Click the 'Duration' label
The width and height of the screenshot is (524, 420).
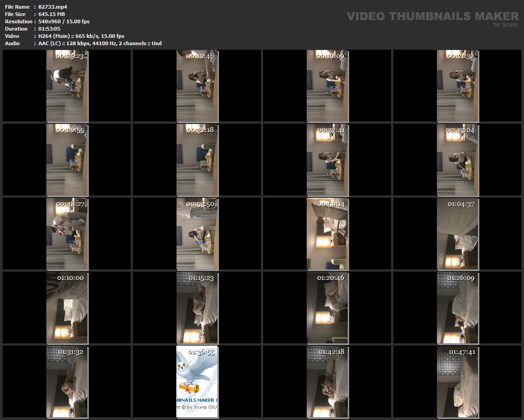point(16,29)
